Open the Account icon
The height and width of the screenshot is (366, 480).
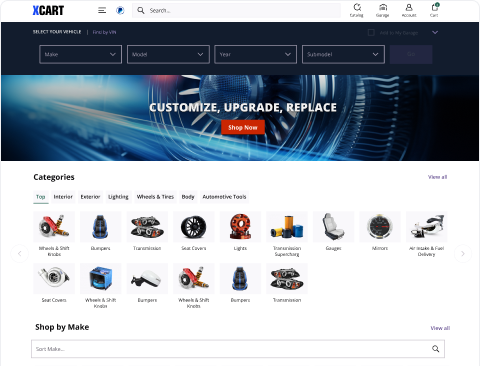pos(409,10)
